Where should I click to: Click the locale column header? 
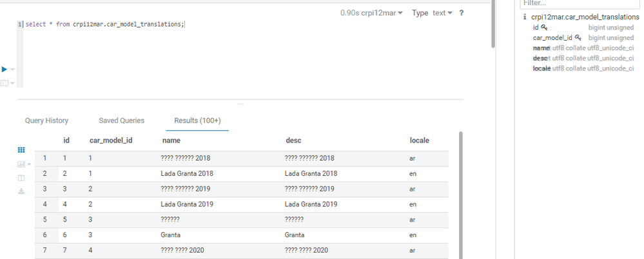coord(419,140)
